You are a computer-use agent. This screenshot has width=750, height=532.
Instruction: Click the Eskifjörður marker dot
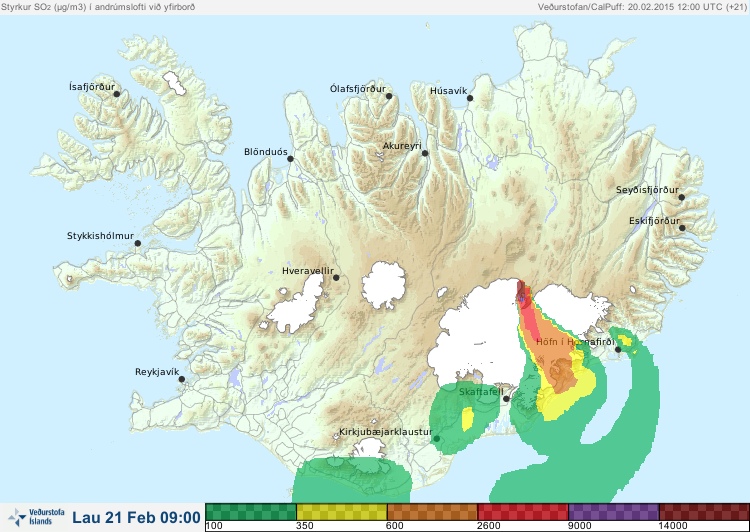coord(682,228)
